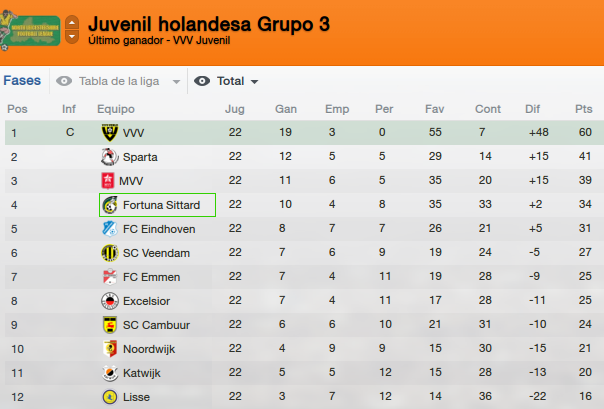The image size is (604, 409).
Task: Click the SC Cambuur crest icon
Action: click(109, 325)
